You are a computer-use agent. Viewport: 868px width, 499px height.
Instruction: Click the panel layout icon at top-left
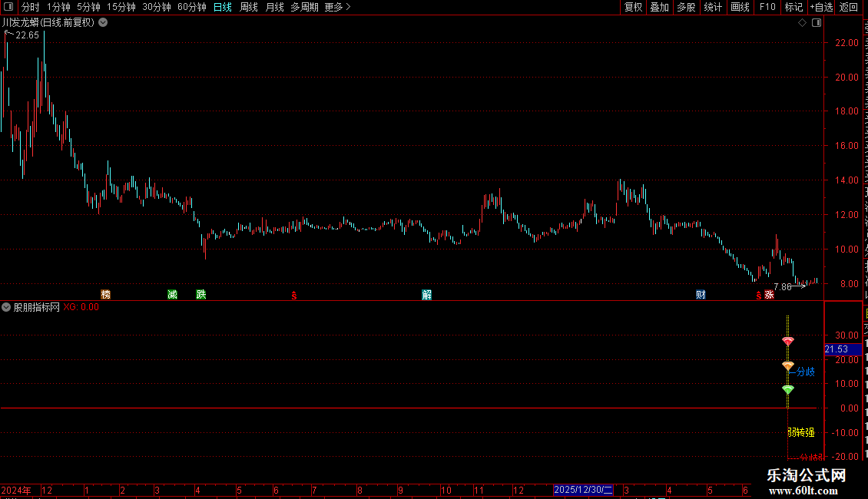8,7
